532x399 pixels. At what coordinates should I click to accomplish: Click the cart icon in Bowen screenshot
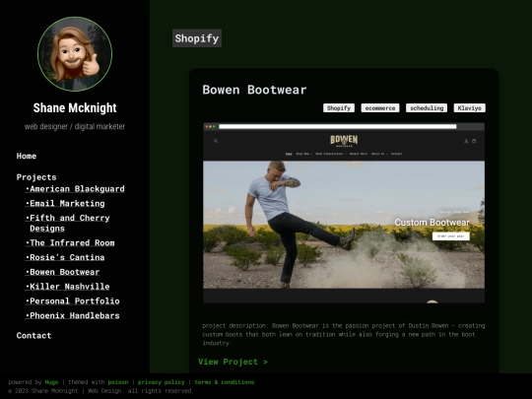click(474, 141)
